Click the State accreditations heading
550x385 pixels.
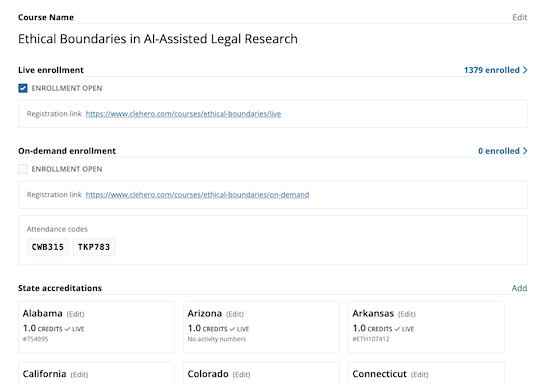point(60,288)
